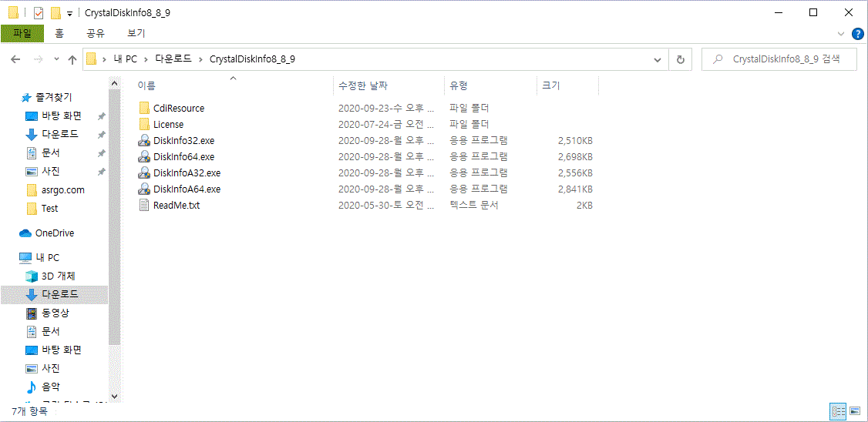Click navigation pane scroll down arrow

(114, 396)
